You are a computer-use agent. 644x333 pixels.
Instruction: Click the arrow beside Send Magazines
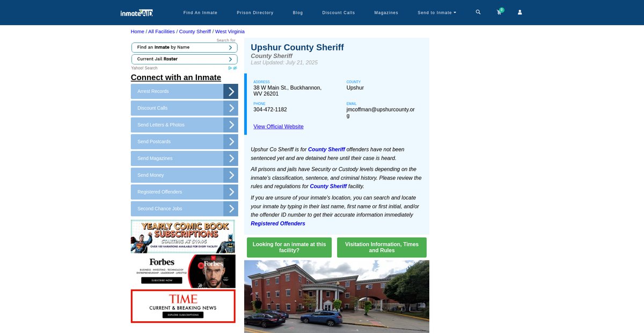click(x=231, y=158)
